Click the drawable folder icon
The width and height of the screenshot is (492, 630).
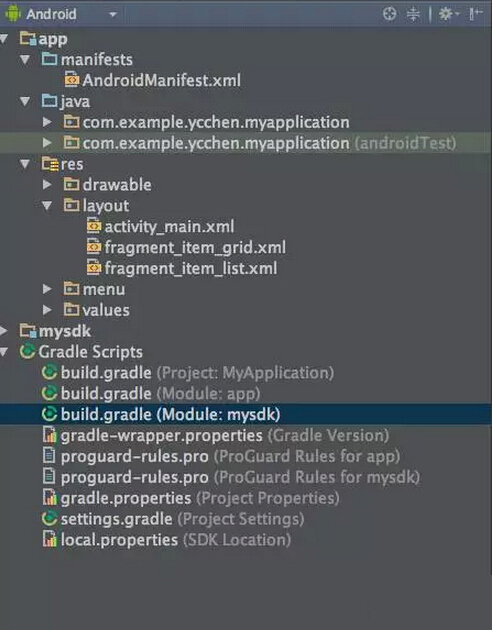(x=71, y=185)
